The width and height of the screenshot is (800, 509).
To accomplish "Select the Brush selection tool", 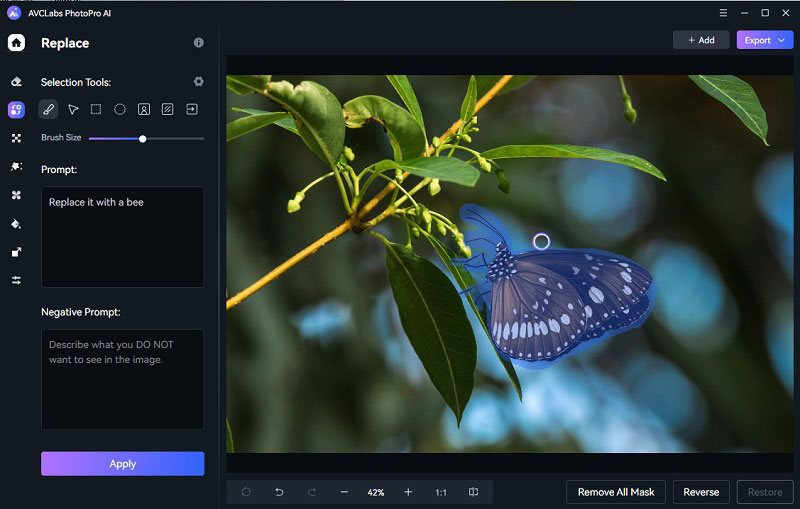I will [48, 109].
